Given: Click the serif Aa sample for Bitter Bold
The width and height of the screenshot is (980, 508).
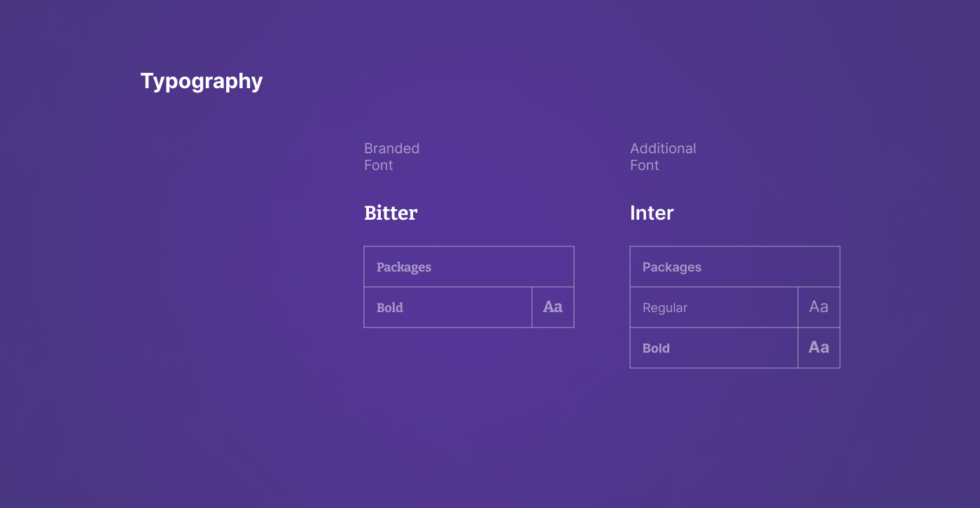Looking at the screenshot, I should 553,306.
